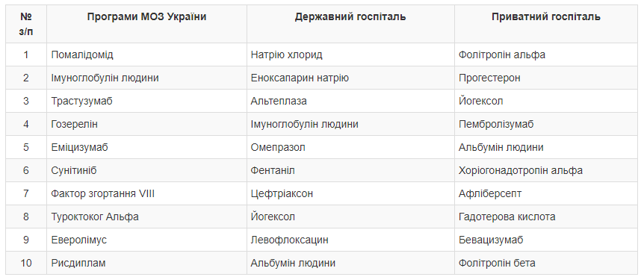Click the 'Пембролізумаб' cell
The width and height of the screenshot is (644, 277).
(x=546, y=124)
